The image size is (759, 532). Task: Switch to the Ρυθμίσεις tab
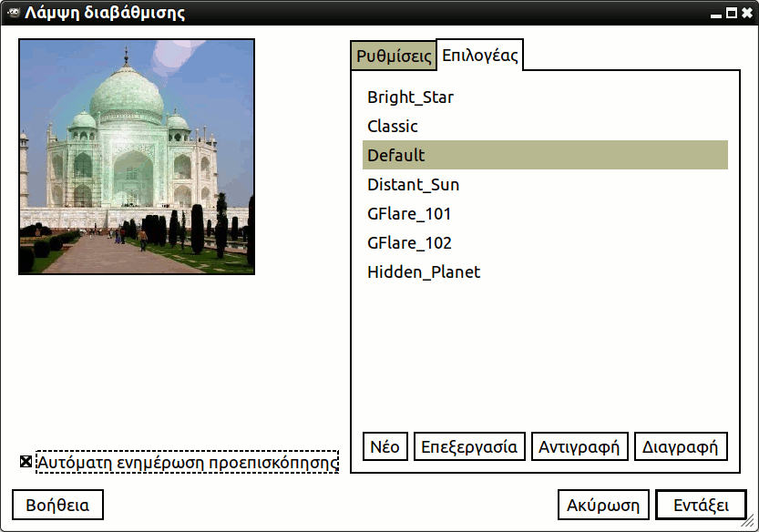pyautogui.click(x=394, y=56)
